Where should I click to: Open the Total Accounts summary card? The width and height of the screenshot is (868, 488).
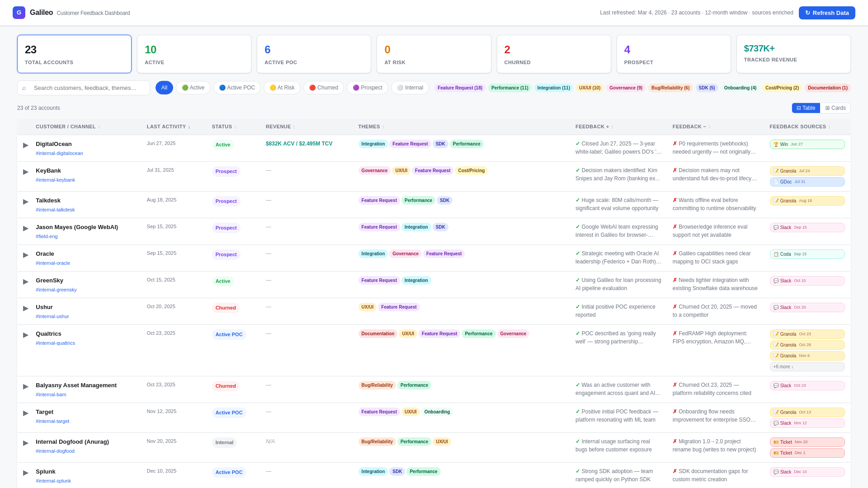coord(74,54)
